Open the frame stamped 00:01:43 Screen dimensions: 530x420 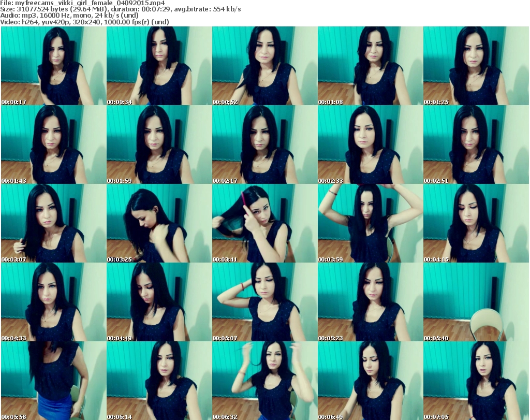point(53,144)
